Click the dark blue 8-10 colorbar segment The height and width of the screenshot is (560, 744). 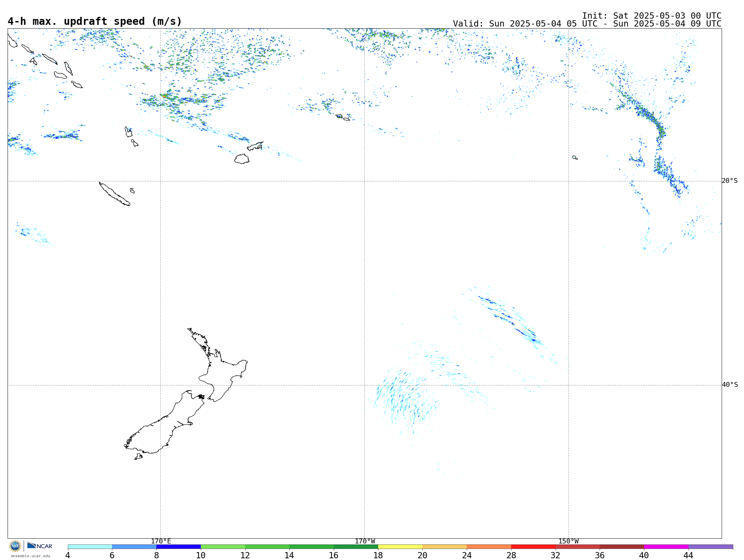(178, 547)
